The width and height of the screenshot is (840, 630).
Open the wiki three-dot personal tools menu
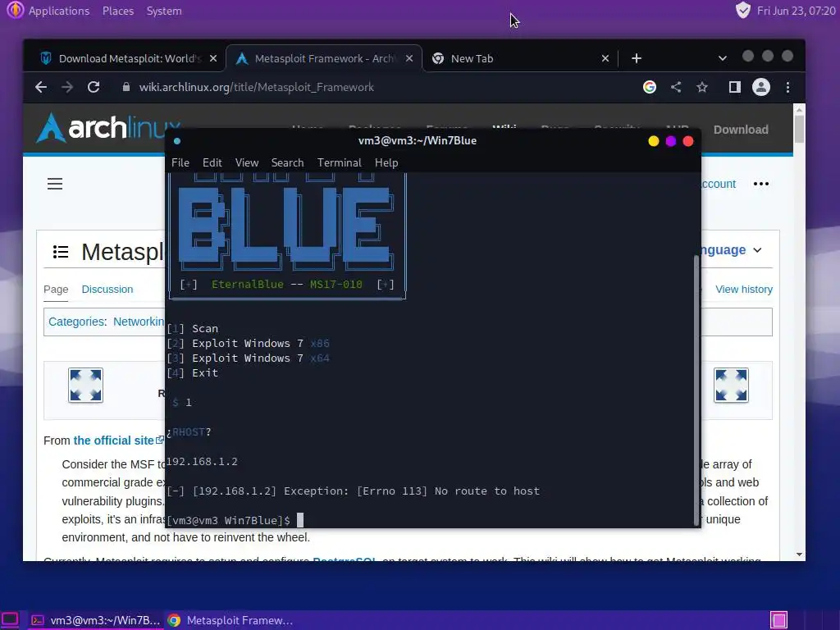click(x=760, y=184)
